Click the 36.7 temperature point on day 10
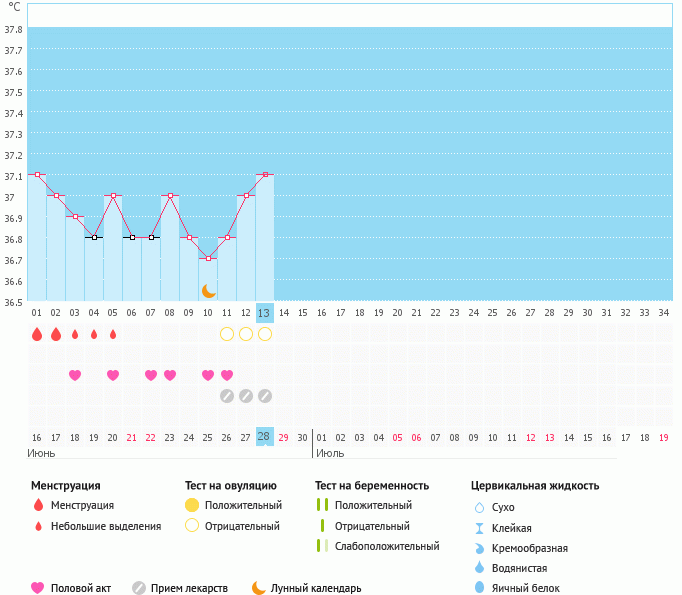Image resolution: width=682 pixels, height=595 pixels. [208, 259]
